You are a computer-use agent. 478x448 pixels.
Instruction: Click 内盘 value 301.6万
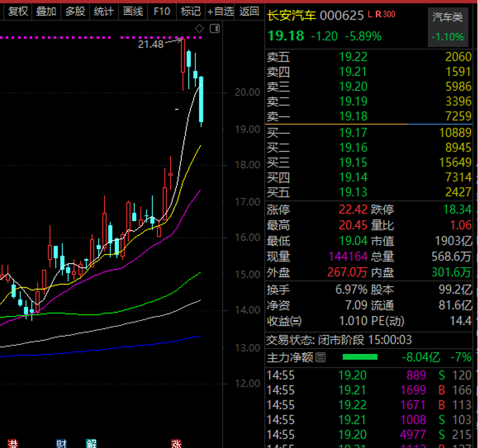[x=452, y=272]
